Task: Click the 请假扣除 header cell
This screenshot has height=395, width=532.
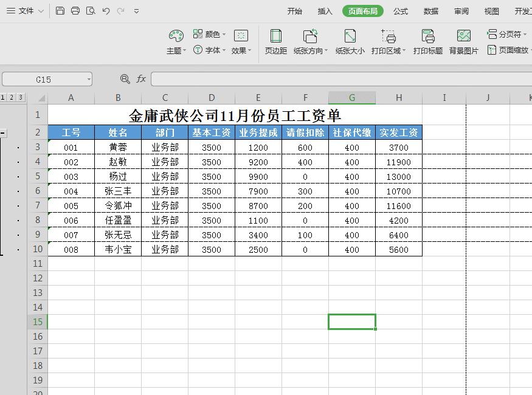Action: 305,132
